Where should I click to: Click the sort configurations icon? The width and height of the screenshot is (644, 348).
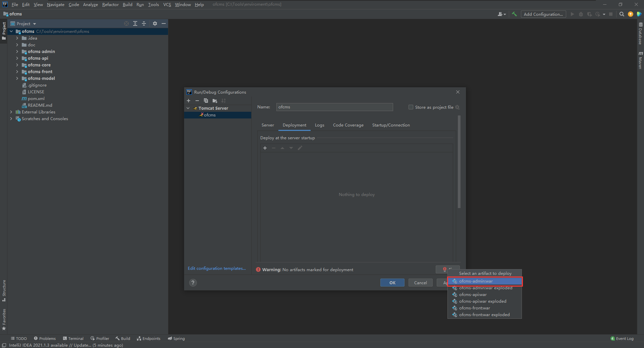[x=223, y=101]
